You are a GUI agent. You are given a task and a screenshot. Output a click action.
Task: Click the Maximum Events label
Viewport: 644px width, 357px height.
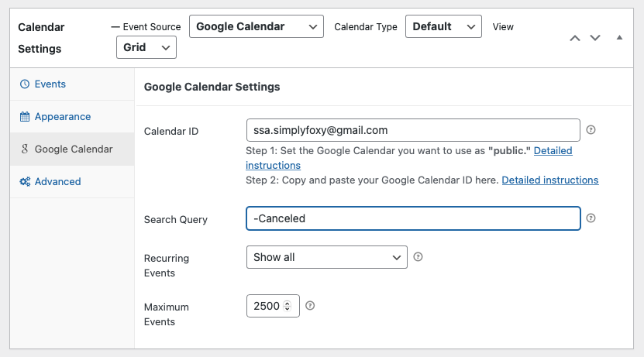tap(167, 314)
